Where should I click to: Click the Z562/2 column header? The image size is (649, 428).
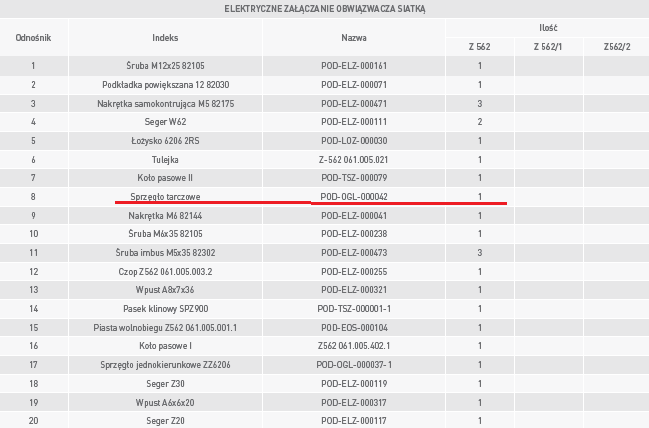click(x=617, y=47)
